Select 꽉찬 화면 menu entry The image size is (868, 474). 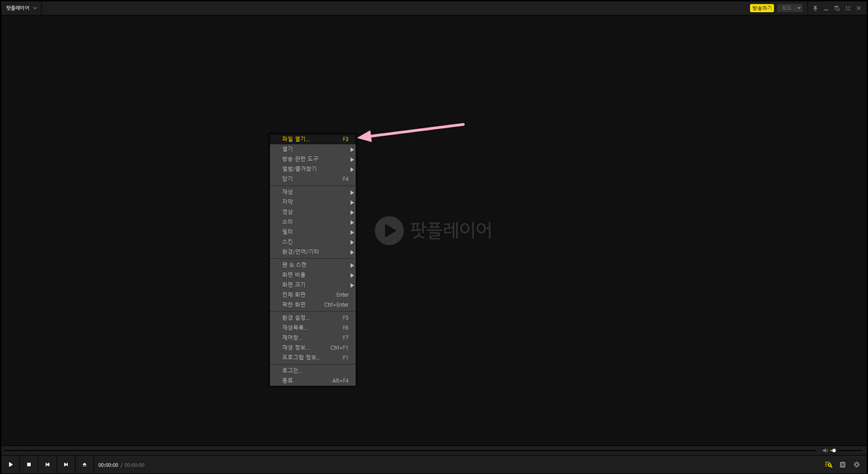[312, 305]
